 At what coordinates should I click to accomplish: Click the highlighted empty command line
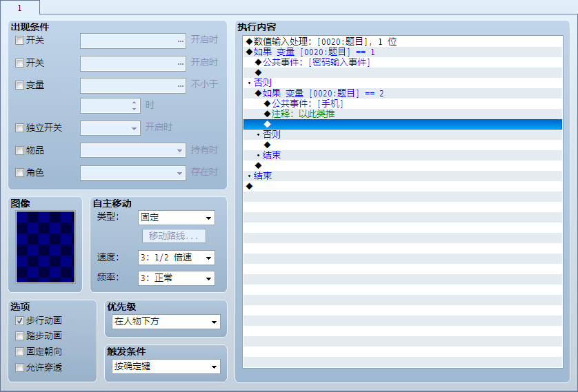click(x=403, y=124)
